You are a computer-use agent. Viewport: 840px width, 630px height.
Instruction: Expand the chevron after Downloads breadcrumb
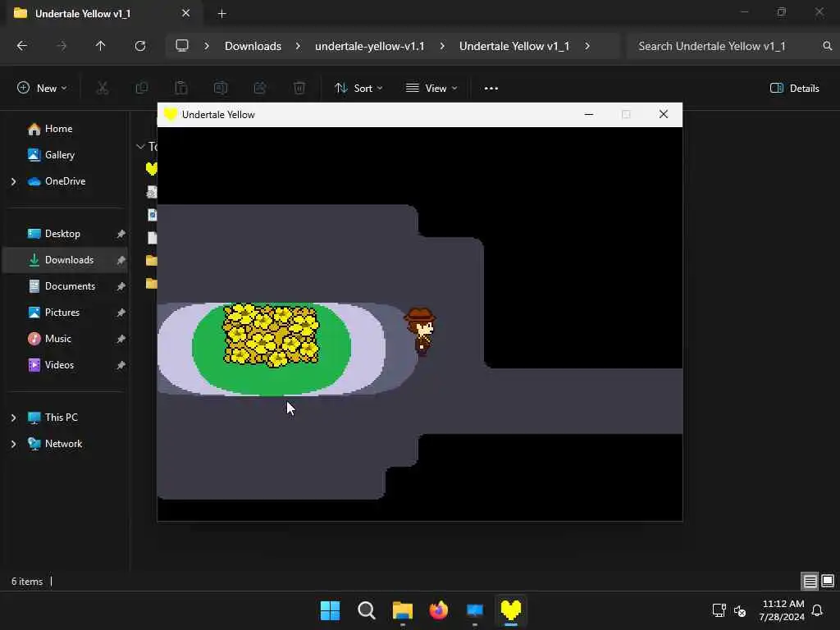coord(298,46)
